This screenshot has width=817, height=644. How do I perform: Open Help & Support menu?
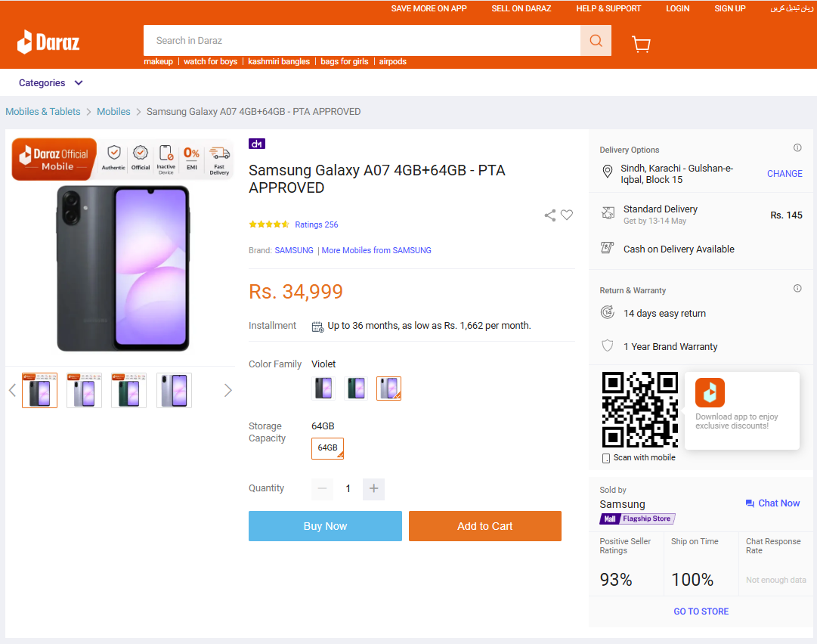[x=608, y=8]
